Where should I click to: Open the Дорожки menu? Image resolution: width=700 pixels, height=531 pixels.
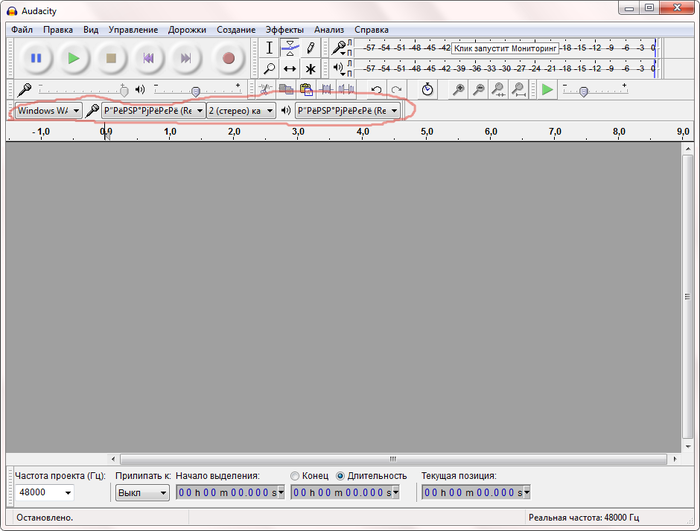tap(187, 30)
